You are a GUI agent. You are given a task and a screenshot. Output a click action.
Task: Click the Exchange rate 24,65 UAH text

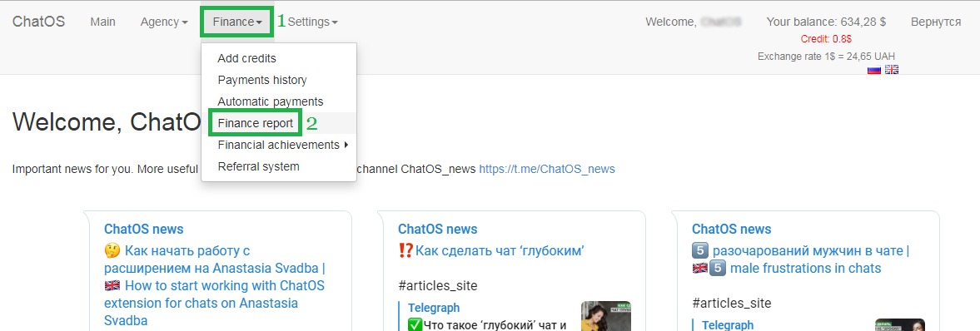pos(826,57)
